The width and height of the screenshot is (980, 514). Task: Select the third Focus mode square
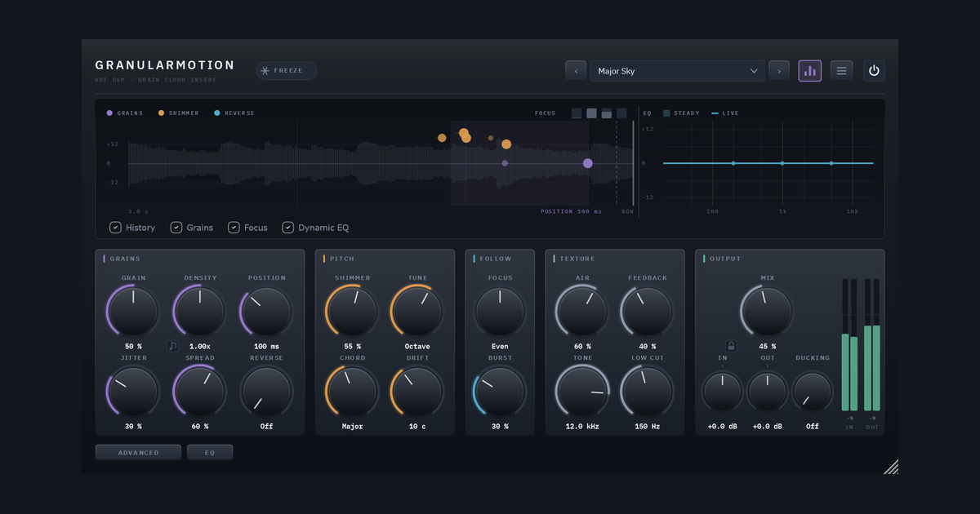[x=607, y=113]
